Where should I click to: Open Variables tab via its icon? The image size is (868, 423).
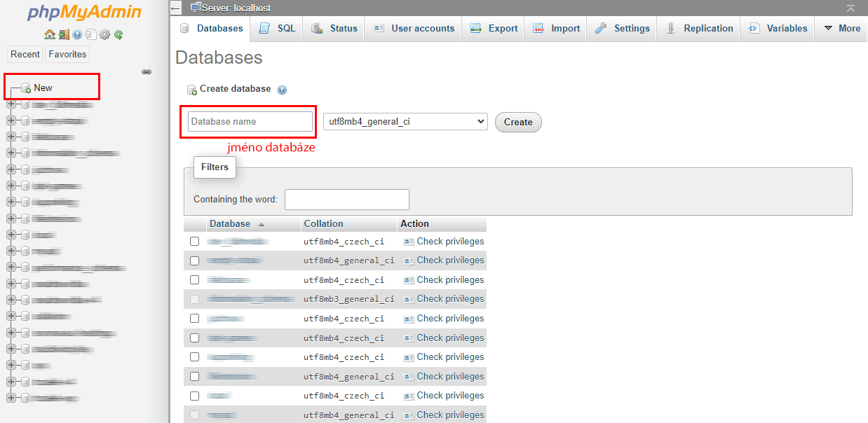click(x=754, y=29)
